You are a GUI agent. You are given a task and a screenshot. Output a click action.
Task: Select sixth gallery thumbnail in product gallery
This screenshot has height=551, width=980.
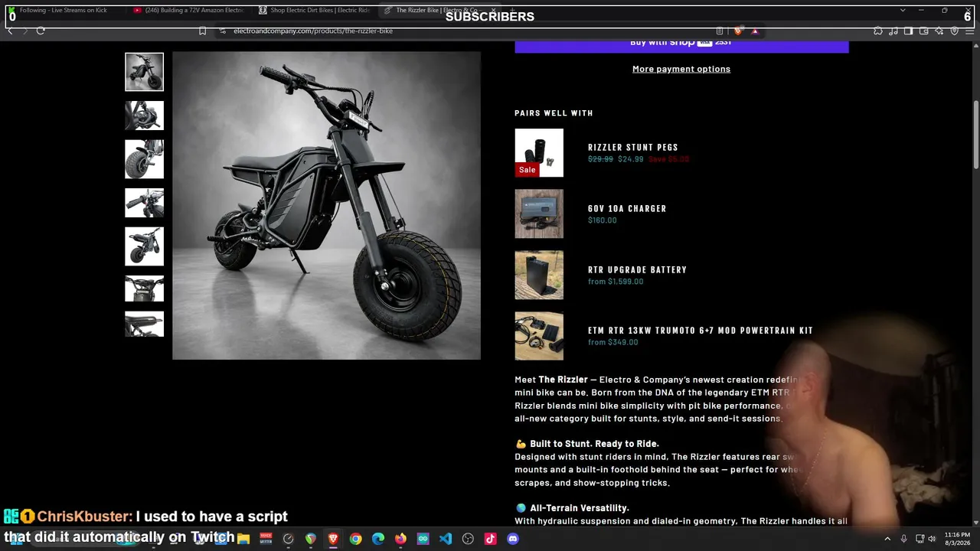(145, 289)
